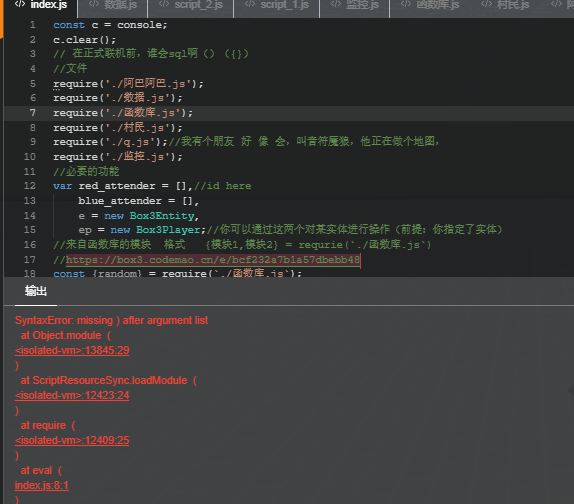Image resolution: width=574 pixels, height=504 pixels.
Task: Open the script_1.js tab
Action: tap(276, 5)
